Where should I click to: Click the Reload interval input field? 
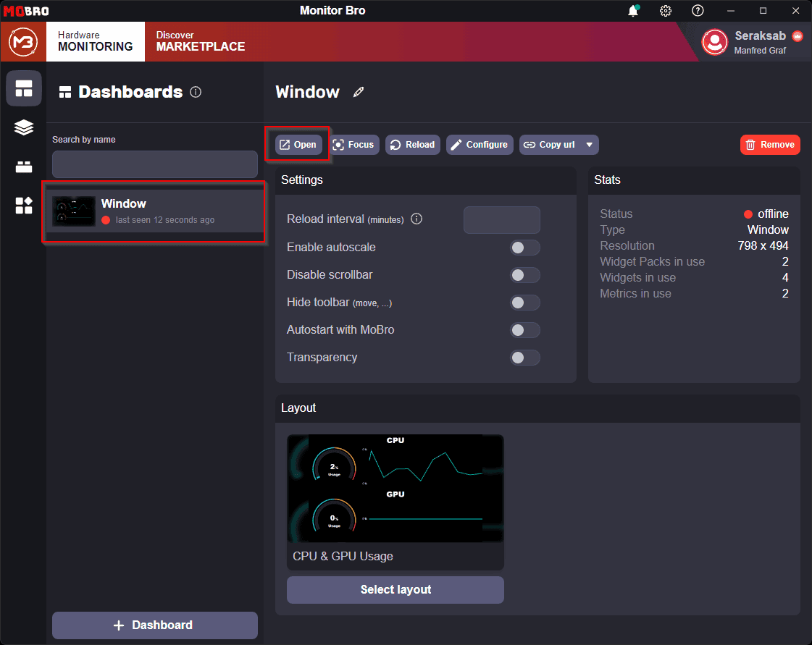[502, 219]
